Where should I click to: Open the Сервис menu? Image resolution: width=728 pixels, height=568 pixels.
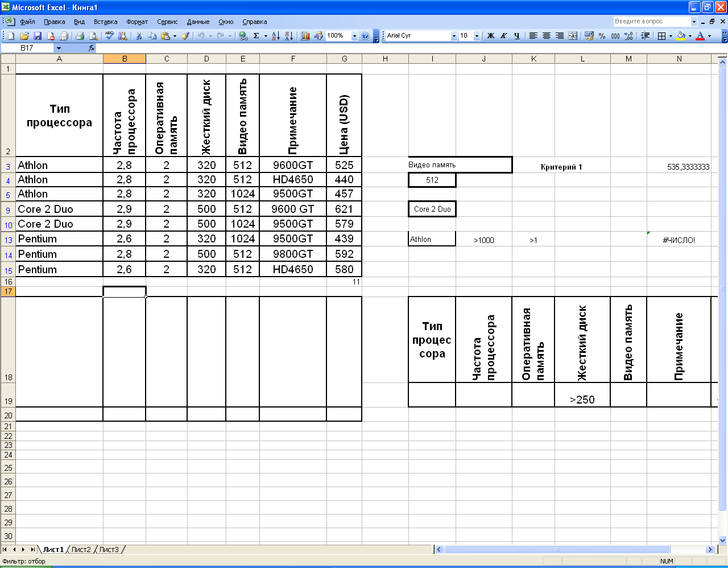(167, 22)
